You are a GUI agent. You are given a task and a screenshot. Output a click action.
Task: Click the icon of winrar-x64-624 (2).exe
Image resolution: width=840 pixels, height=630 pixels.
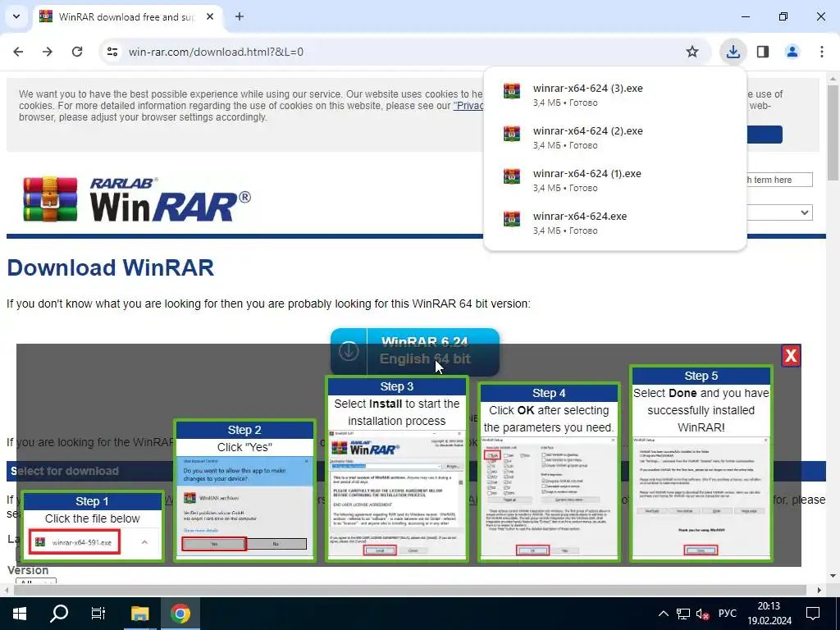pos(512,134)
